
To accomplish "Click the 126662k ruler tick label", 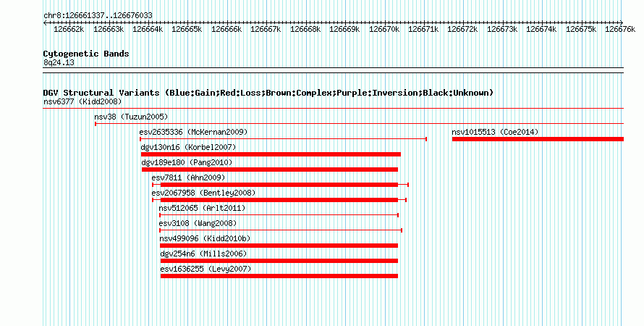I will coord(69,30).
